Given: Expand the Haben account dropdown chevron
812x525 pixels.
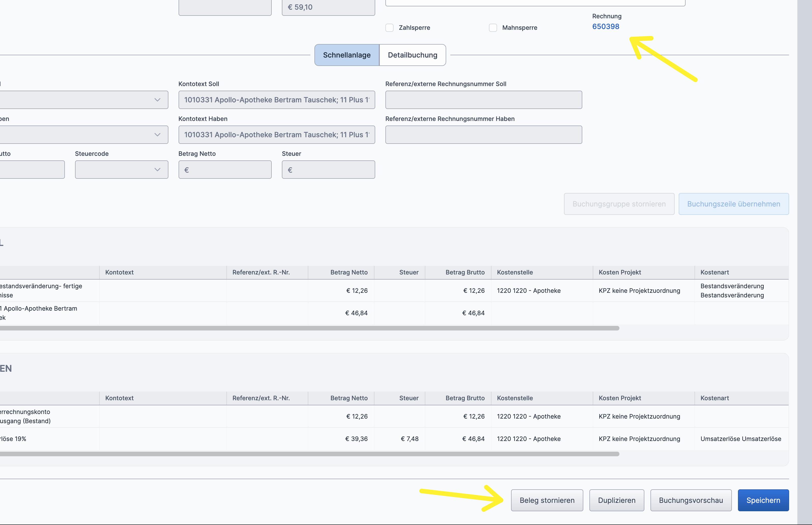Looking at the screenshot, I should tap(157, 135).
